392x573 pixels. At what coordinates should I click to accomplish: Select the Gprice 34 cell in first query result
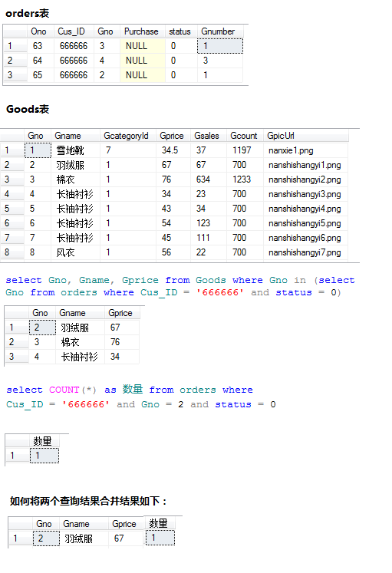pos(122,356)
